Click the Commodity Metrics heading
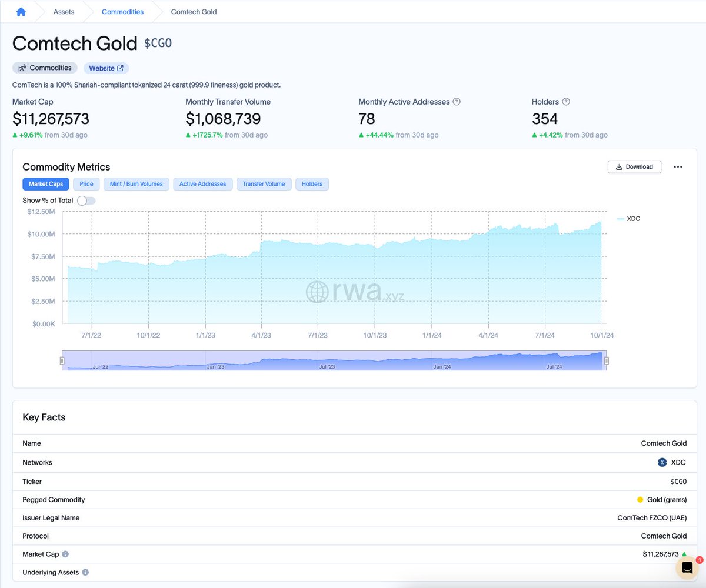Image resolution: width=706 pixels, height=588 pixels. 66,167
